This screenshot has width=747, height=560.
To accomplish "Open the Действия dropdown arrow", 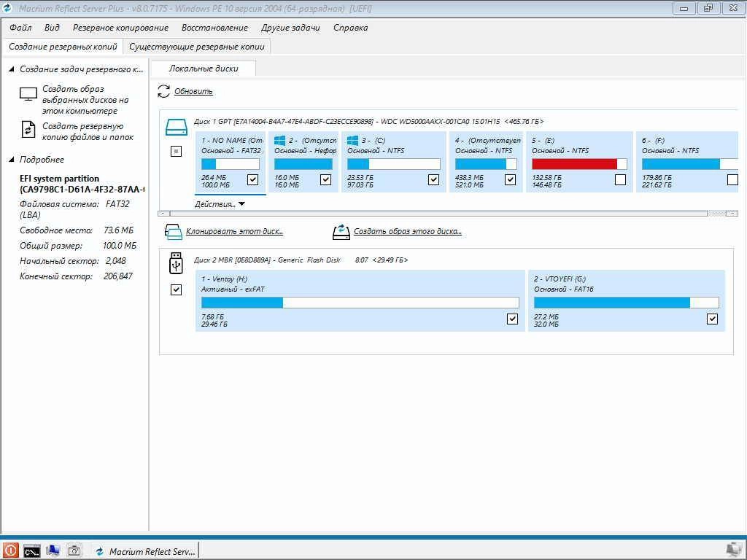I will [241, 204].
